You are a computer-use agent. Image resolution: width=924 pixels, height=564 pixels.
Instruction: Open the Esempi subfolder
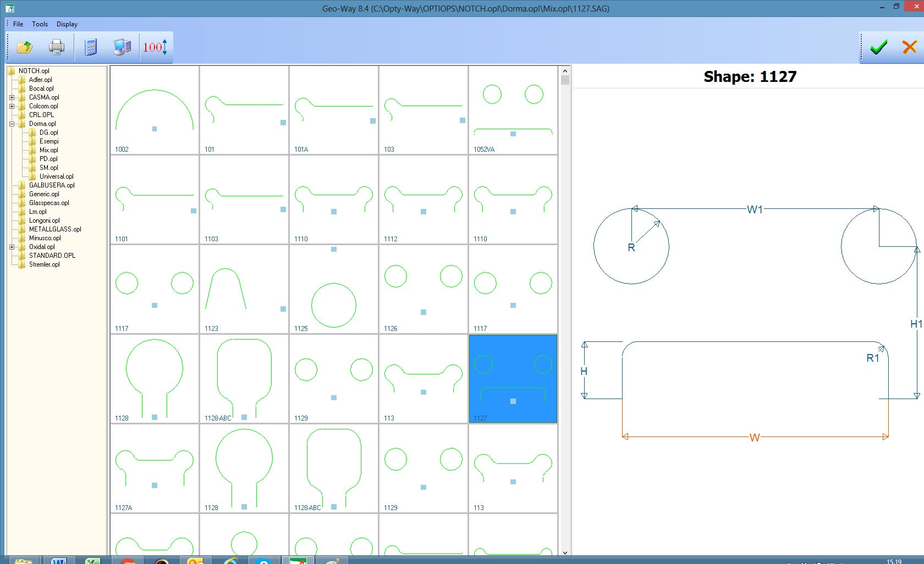tap(49, 141)
